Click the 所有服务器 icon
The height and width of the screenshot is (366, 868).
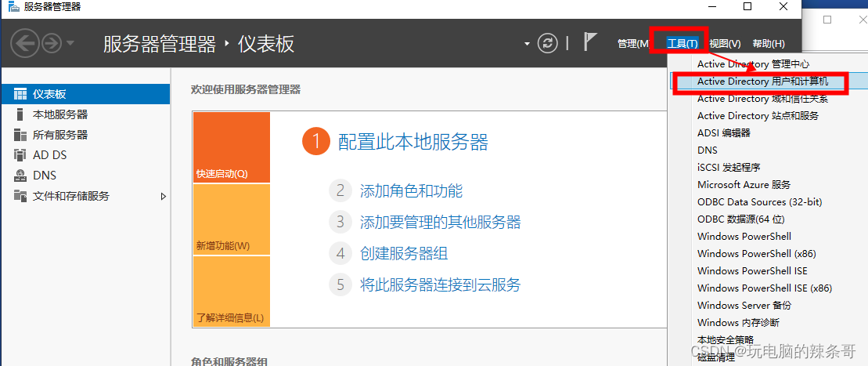[x=20, y=135]
